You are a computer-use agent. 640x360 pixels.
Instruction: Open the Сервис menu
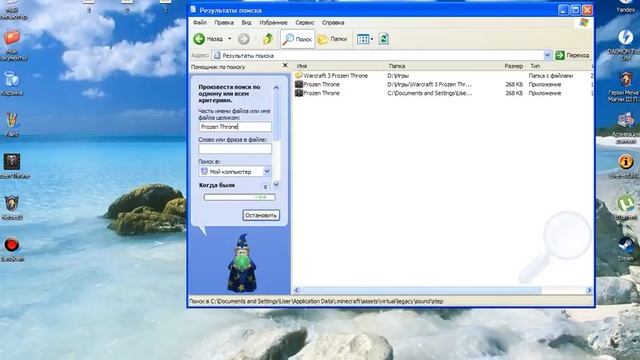(x=304, y=22)
